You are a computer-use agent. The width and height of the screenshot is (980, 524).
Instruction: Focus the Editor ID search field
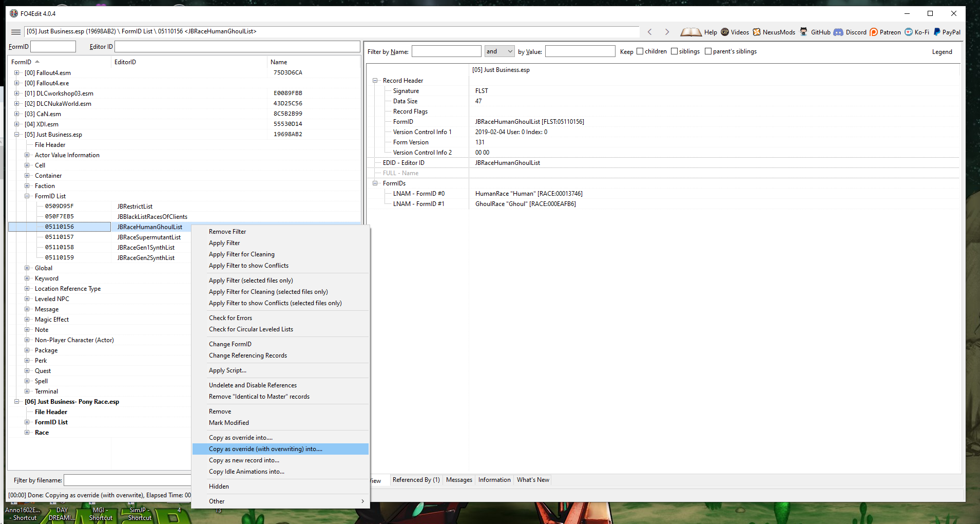237,47
